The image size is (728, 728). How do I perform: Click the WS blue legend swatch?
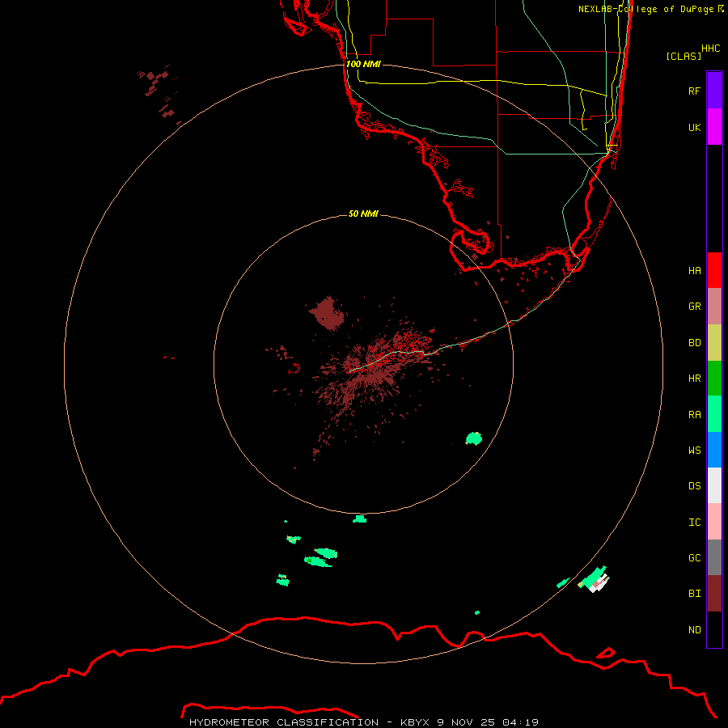coord(714,450)
